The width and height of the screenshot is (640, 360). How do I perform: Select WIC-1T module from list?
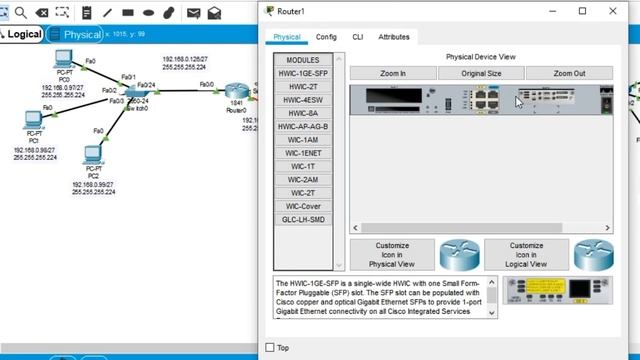(x=303, y=167)
